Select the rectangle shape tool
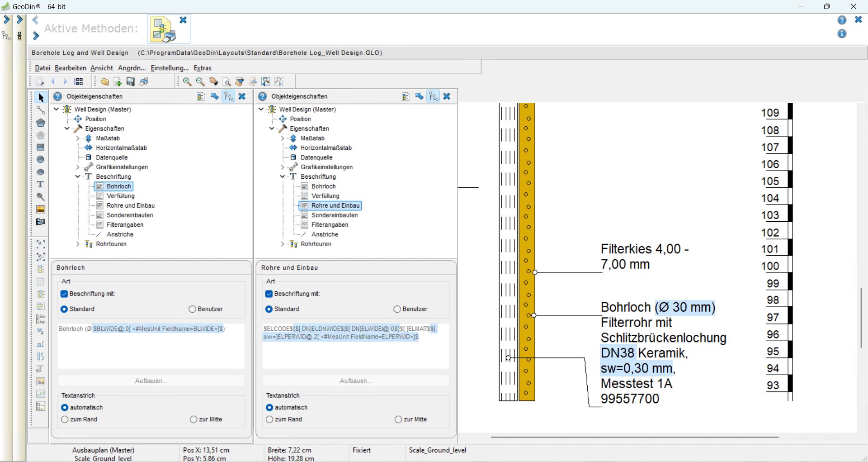This screenshot has height=462, width=868. point(41,147)
